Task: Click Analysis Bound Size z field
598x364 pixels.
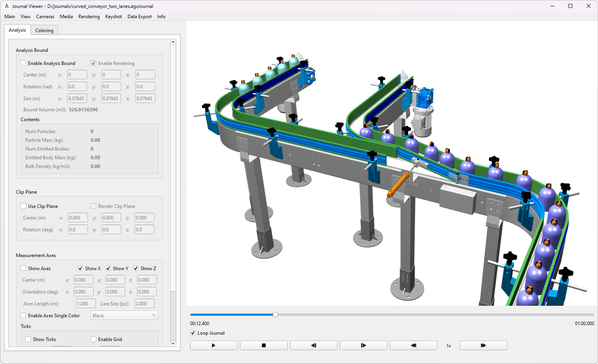Action: (x=145, y=98)
